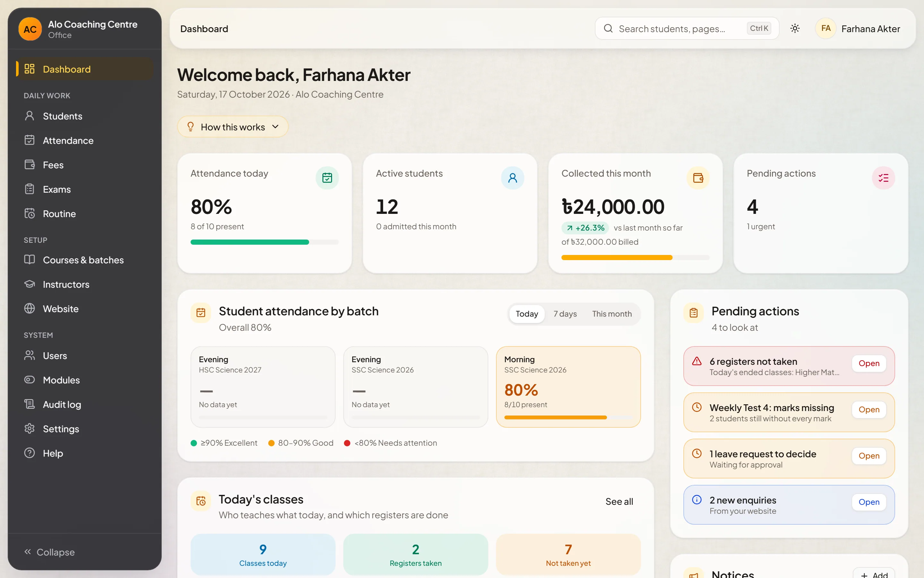The height and width of the screenshot is (578, 924).
Task: Open Weekly Test 4 marks missing action
Action: (x=868, y=410)
